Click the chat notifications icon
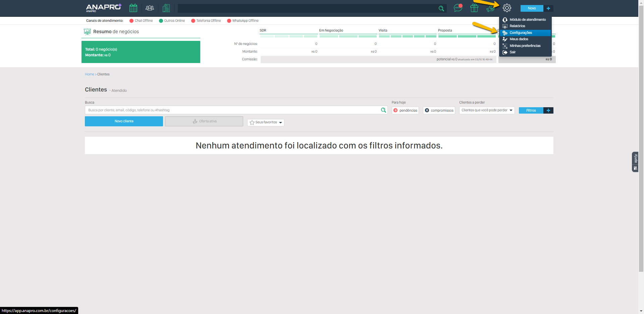This screenshot has width=644, height=314. (458, 8)
